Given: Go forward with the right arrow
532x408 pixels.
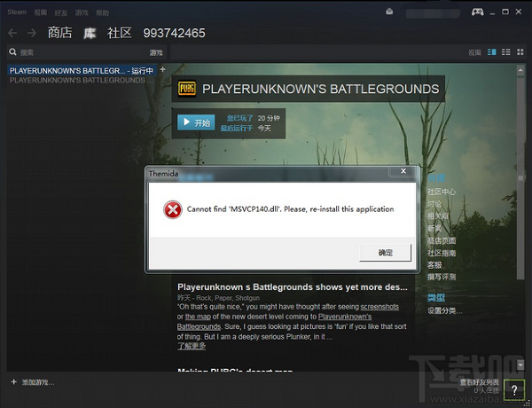Looking at the screenshot, I should point(32,33).
